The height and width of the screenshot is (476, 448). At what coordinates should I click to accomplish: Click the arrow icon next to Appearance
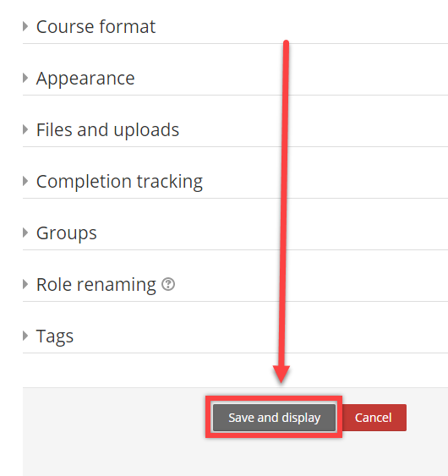pos(25,79)
